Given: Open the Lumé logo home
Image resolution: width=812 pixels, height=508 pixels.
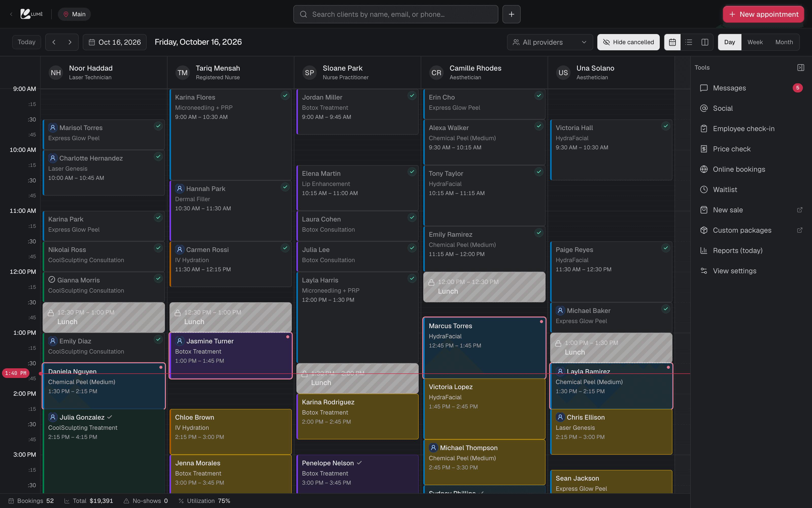Looking at the screenshot, I should [31, 14].
